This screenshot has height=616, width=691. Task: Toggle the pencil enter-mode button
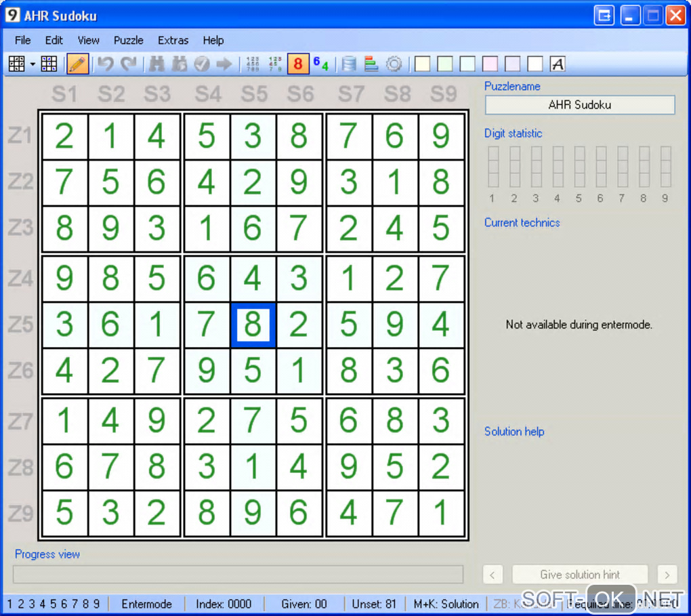click(77, 64)
